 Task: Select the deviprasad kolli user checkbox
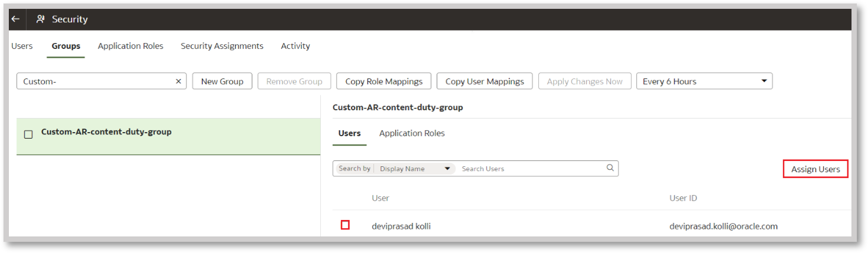[x=345, y=225]
